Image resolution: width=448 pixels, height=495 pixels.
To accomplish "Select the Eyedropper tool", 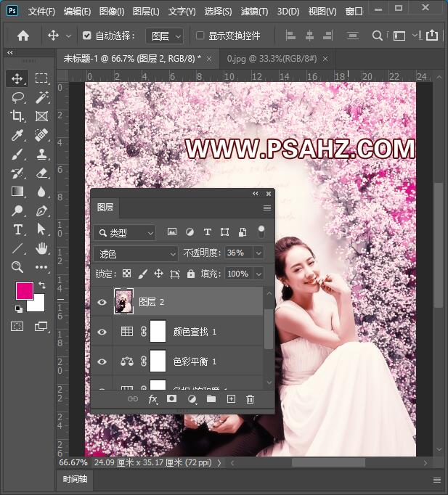I will tap(17, 135).
